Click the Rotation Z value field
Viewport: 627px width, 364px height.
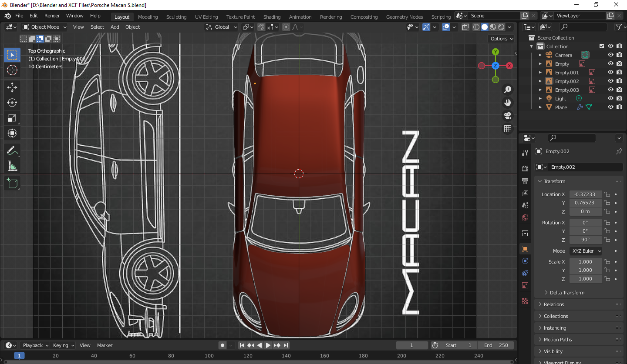tap(586, 240)
